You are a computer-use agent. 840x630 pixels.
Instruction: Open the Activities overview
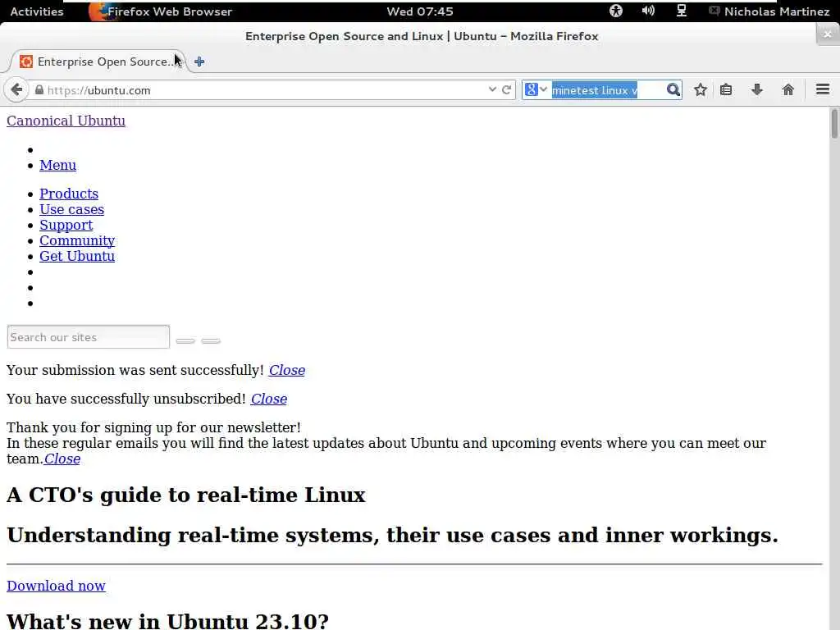tap(36, 11)
